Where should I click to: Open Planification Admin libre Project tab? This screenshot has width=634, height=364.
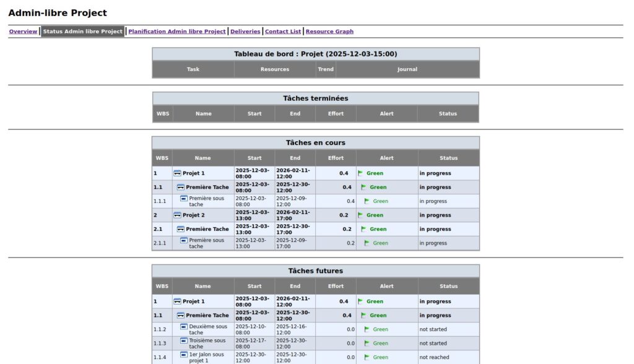(x=176, y=32)
